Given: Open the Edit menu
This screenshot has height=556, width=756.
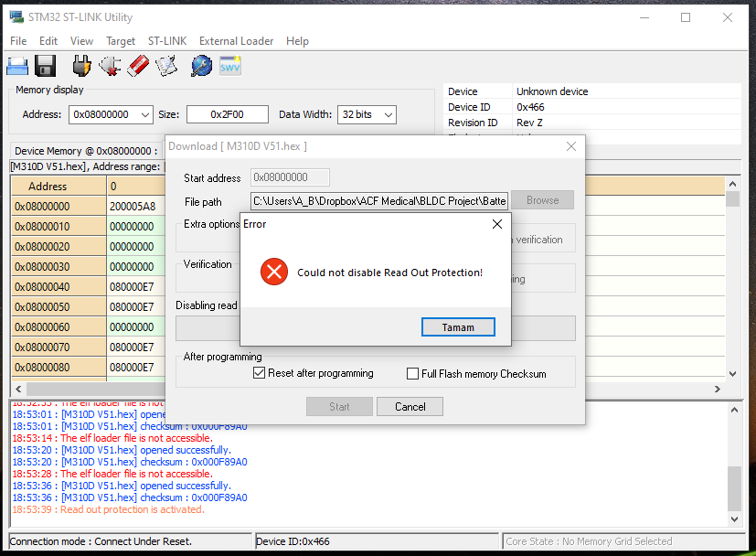Looking at the screenshot, I should (x=48, y=41).
